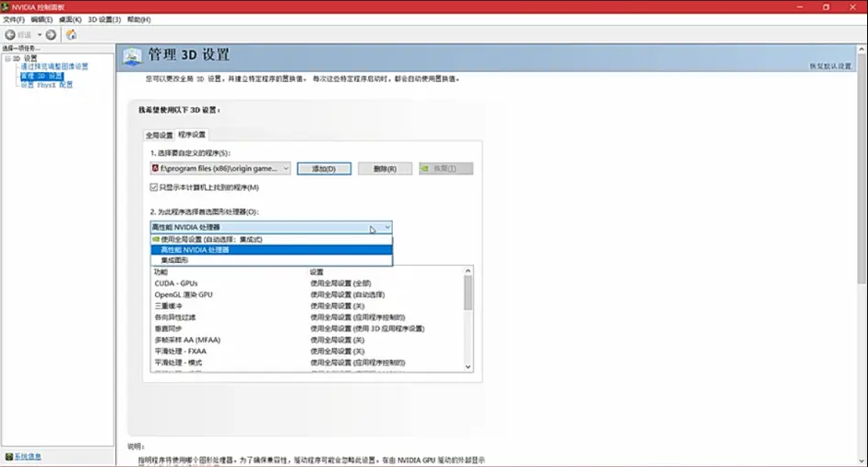The height and width of the screenshot is (467, 868).
Task: Switch to the 程序设置 tab
Action: tap(192, 134)
